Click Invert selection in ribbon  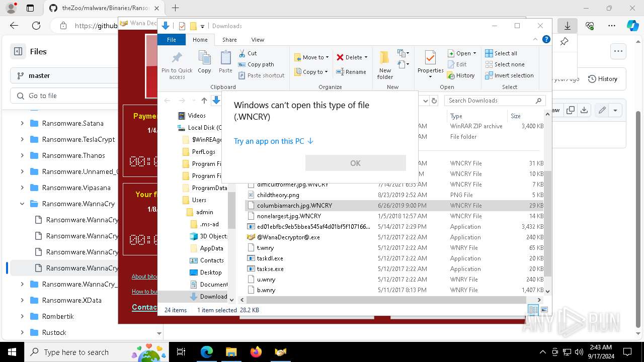pyautogui.click(x=509, y=75)
